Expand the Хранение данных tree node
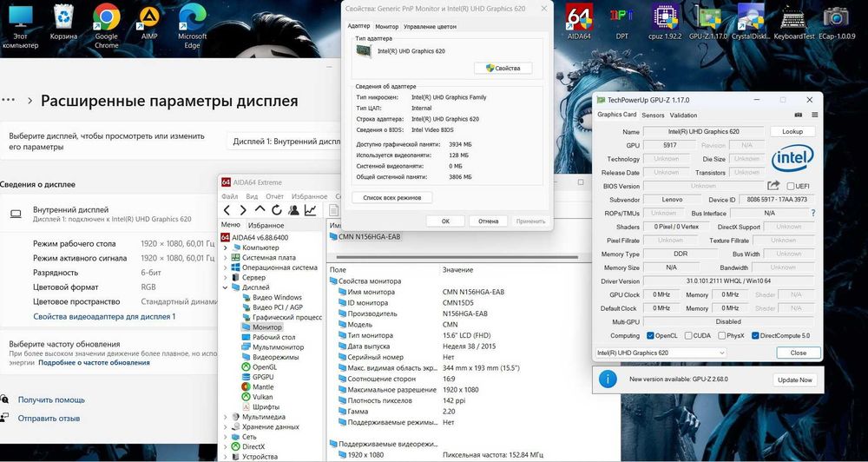This screenshot has width=868, height=462. pyautogui.click(x=226, y=426)
